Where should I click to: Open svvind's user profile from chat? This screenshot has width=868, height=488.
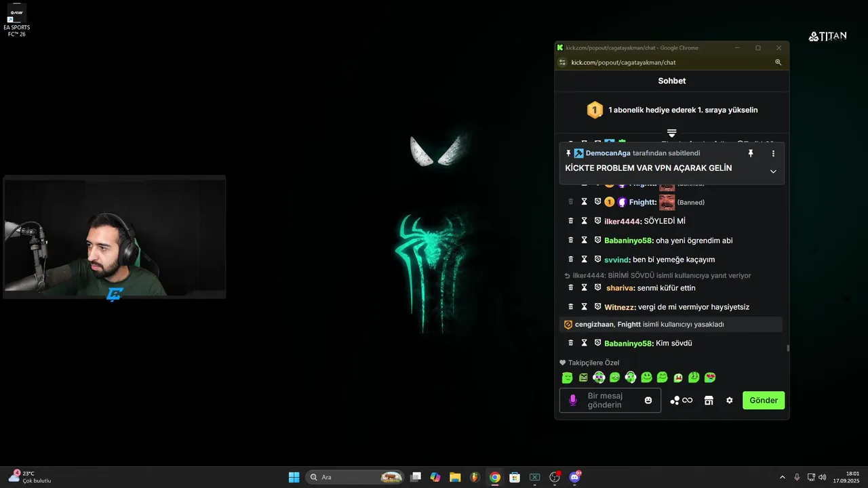616,260
